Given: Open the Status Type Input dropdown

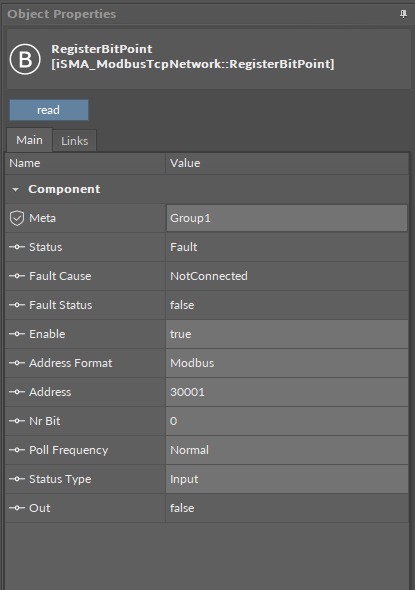Looking at the screenshot, I should click(x=287, y=479).
